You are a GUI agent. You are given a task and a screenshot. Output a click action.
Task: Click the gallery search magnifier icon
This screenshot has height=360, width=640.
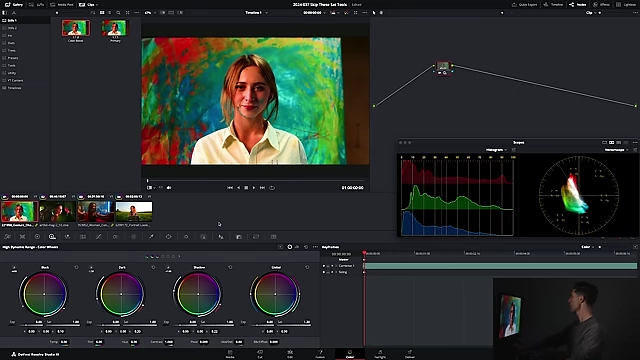click(x=118, y=13)
